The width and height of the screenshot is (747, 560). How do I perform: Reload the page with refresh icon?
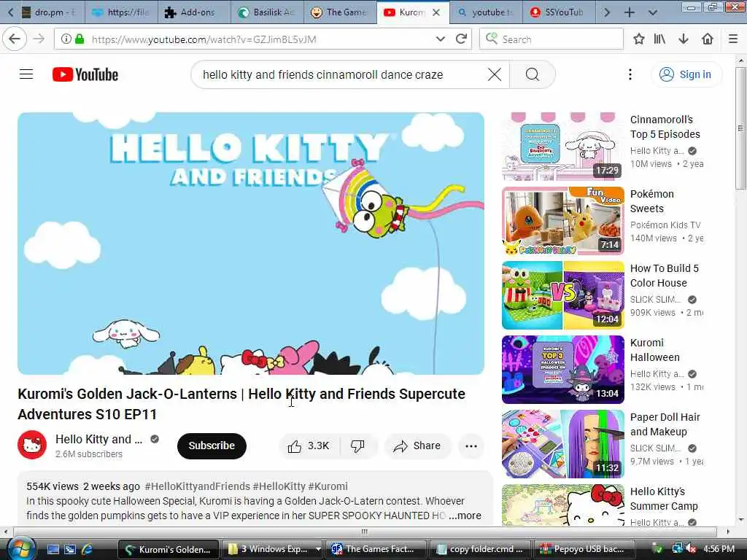[461, 39]
